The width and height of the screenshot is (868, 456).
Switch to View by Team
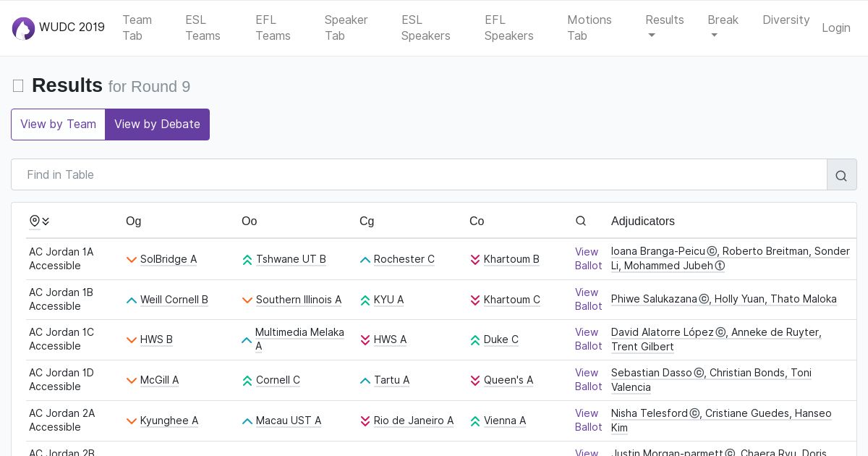pos(58,124)
